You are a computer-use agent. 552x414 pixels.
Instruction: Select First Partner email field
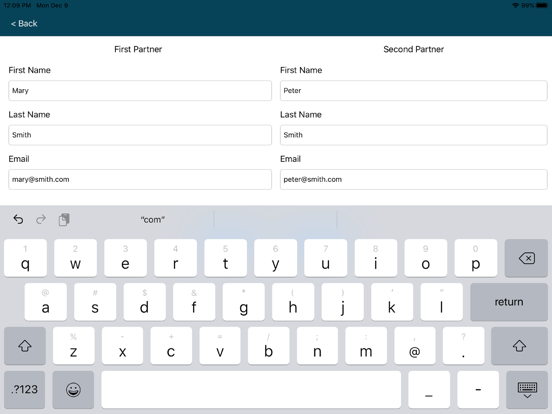[140, 179]
